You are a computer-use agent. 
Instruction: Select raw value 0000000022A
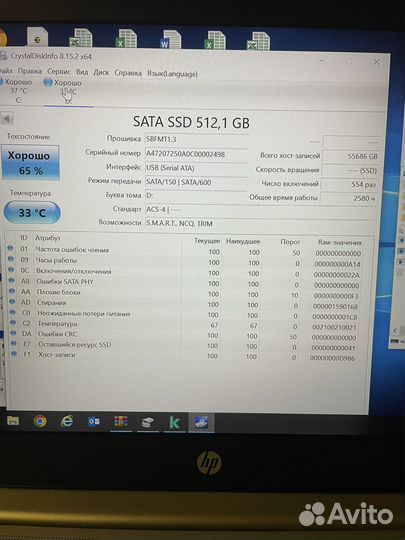pyautogui.click(x=336, y=275)
